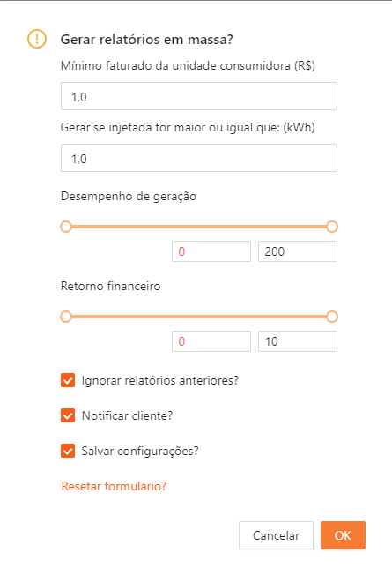This screenshot has width=392, height=568.
Task: Click left handle of Desempenho de geração slider
Action: click(66, 227)
